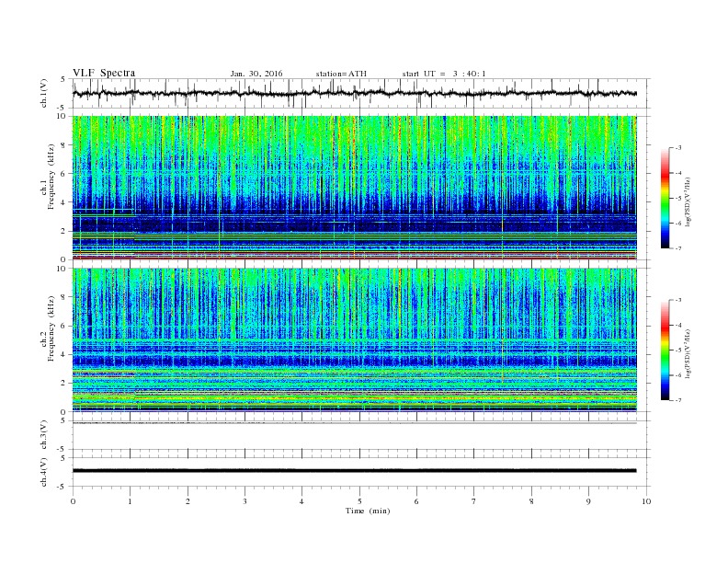Select the "ch.3(V)" axis label
Screen dimensions: 728x563
point(44,435)
